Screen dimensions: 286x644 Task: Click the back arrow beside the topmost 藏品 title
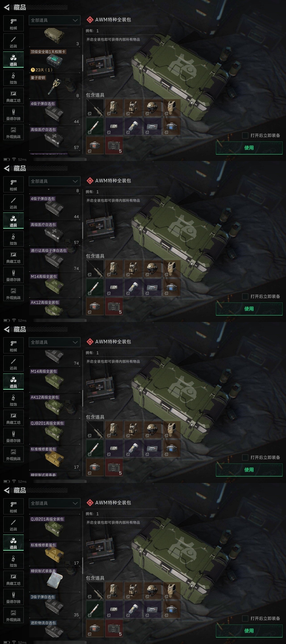[7, 7]
